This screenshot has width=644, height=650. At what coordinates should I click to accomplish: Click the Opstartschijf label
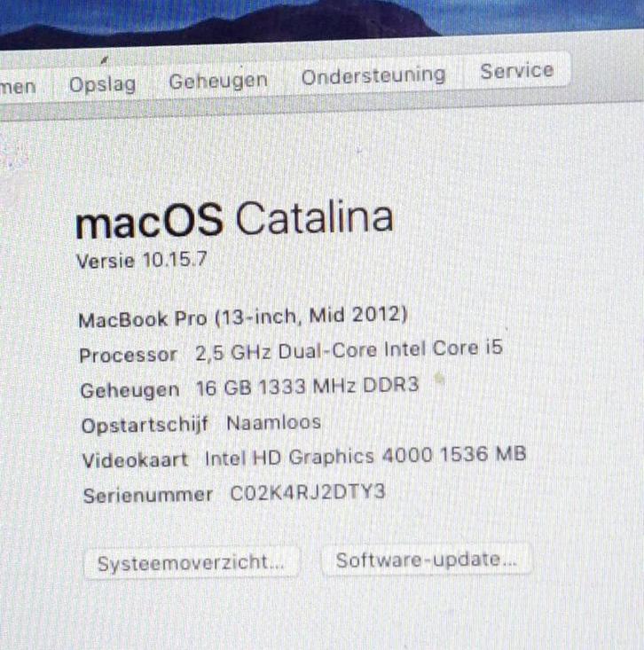145,425
